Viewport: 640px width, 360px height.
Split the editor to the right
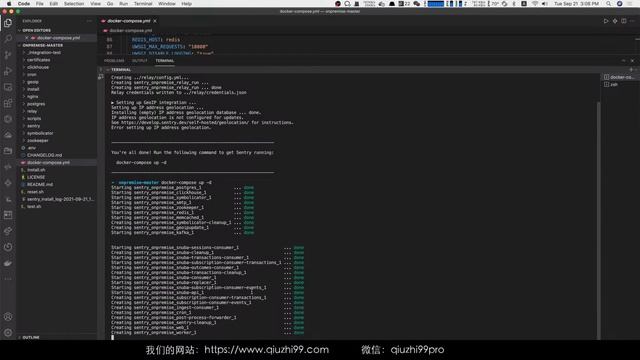coord(624,21)
